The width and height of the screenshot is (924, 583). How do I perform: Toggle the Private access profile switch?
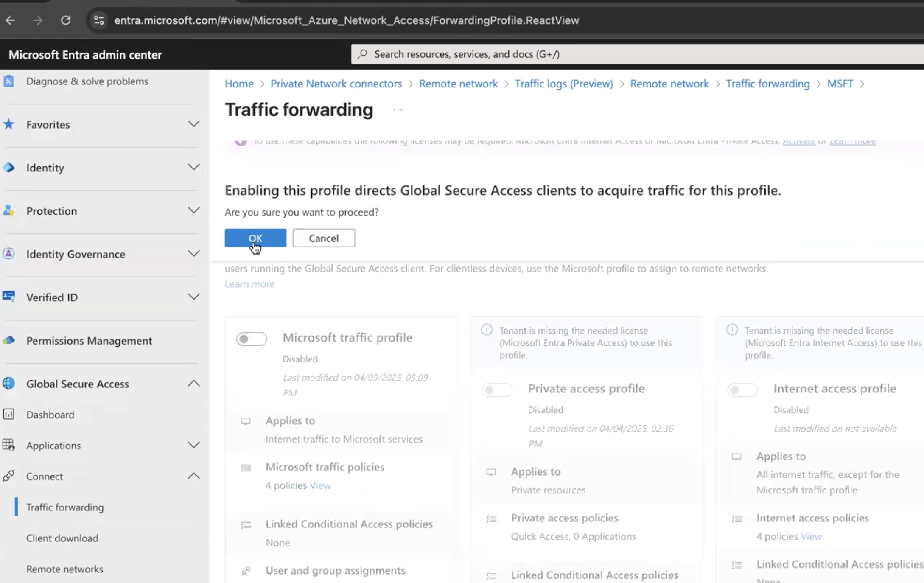tap(497, 390)
